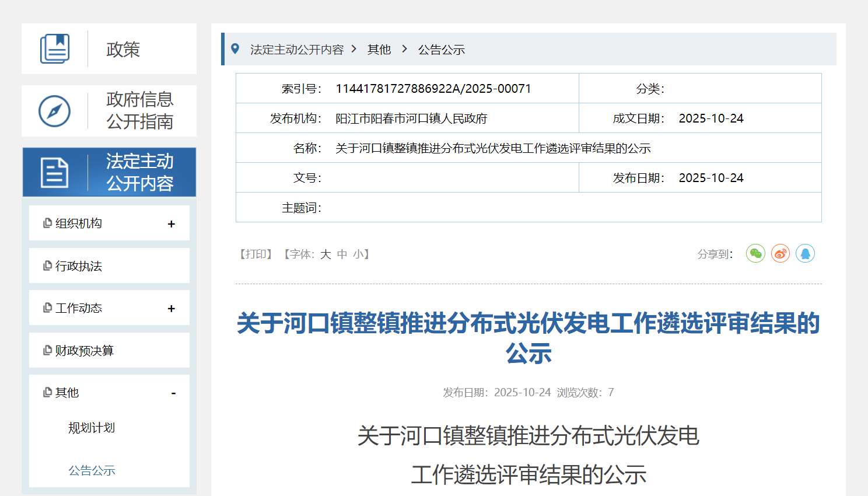Expand the 工作动态 section with plus sign
The height and width of the screenshot is (496, 868).
coord(171,309)
